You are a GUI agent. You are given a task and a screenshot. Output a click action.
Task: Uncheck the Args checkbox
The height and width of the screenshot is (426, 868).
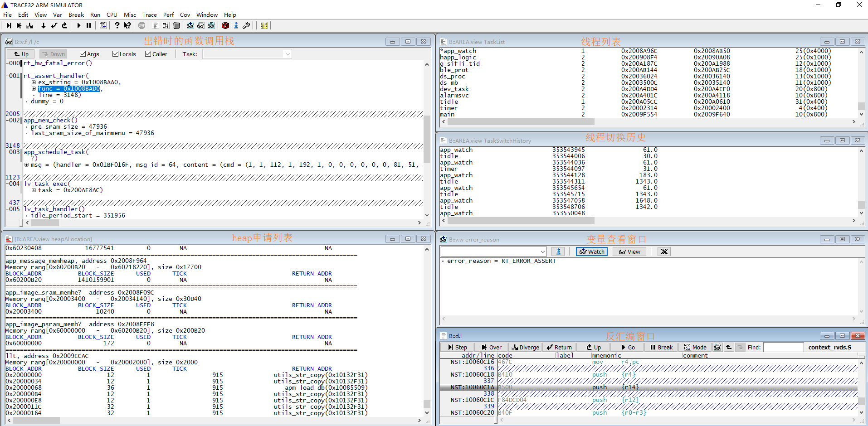coord(83,54)
